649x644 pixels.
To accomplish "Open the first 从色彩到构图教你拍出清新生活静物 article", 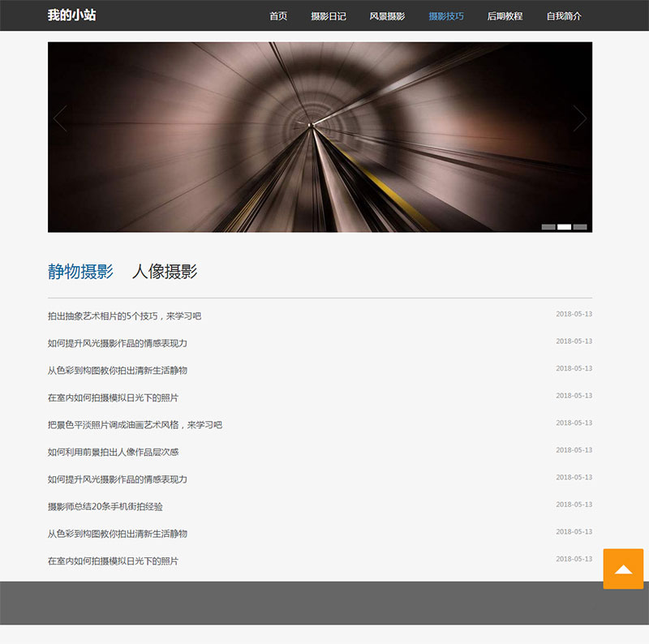I will [118, 371].
